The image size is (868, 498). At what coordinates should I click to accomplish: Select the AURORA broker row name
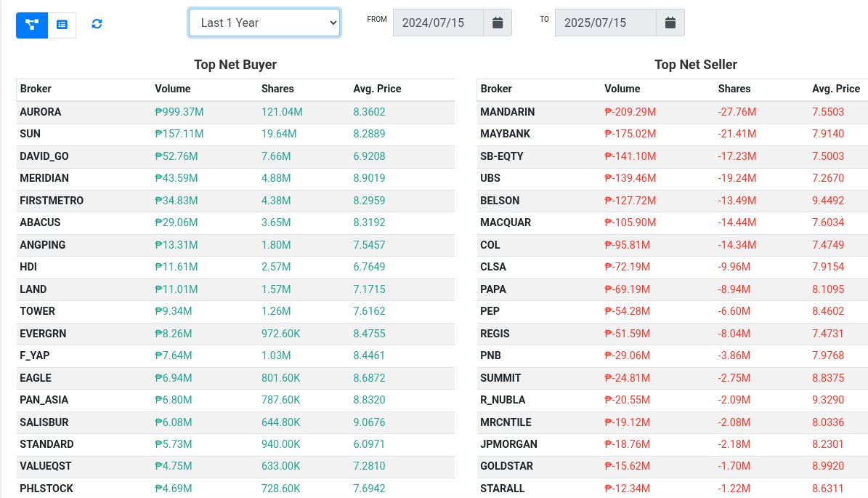tap(41, 112)
